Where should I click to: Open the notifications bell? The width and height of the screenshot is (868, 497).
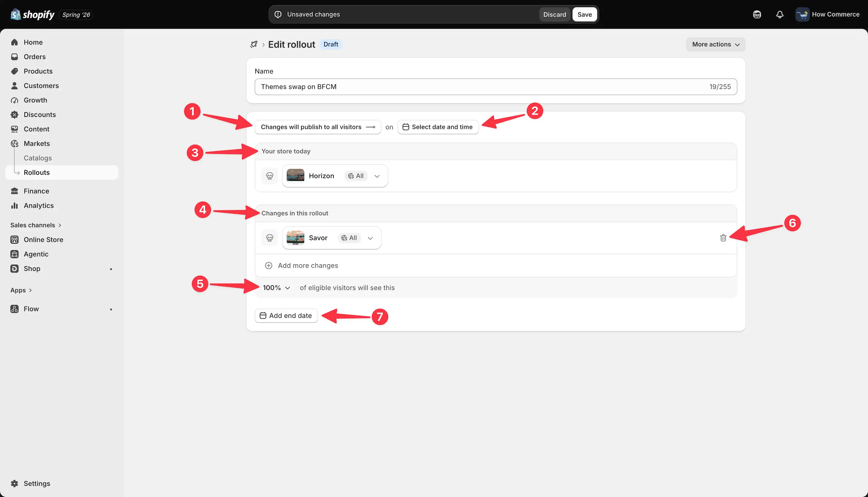[x=780, y=14]
